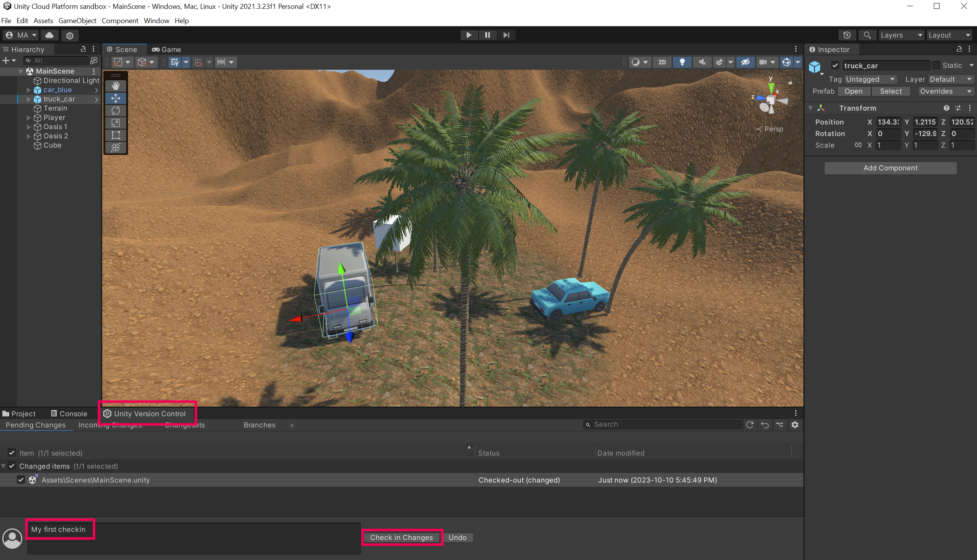Toggle the Static checkbox for truck_car

(936, 66)
